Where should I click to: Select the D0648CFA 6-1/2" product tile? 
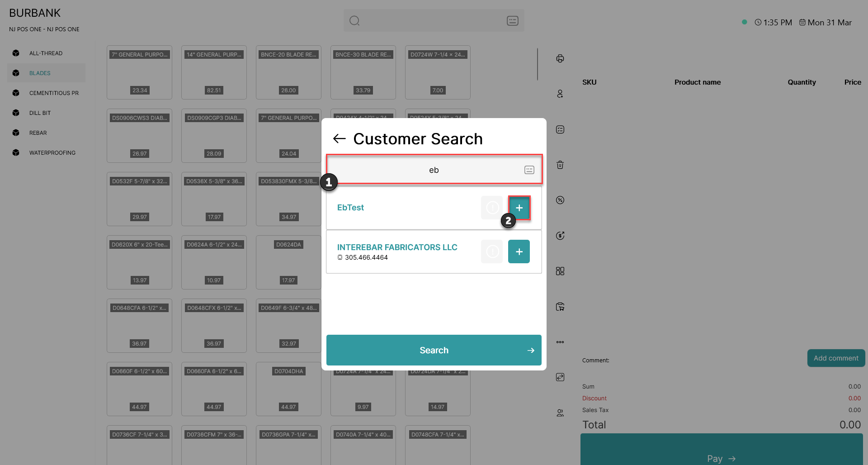coord(139,326)
